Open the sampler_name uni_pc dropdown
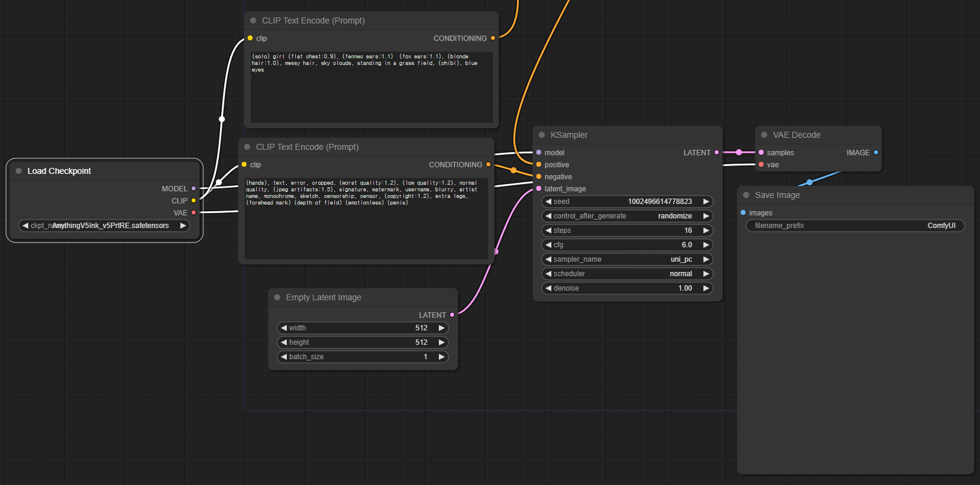This screenshot has height=485, width=980. tap(627, 259)
